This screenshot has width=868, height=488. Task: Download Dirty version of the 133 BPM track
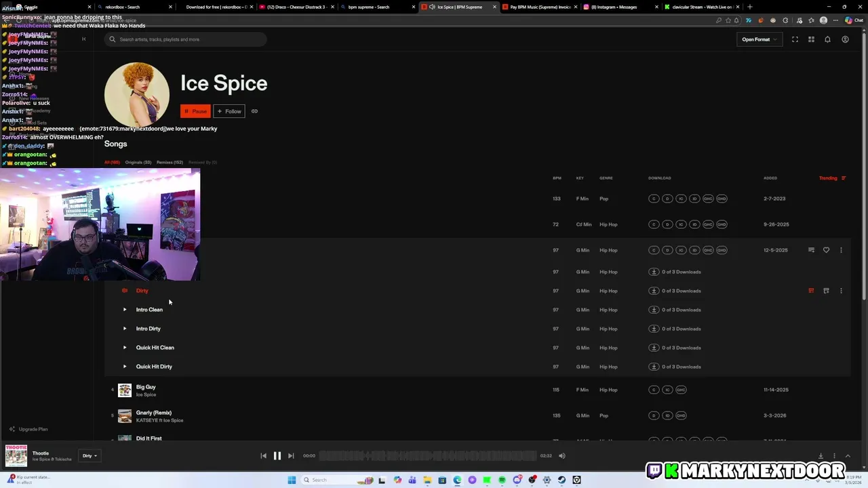pyautogui.click(x=667, y=199)
